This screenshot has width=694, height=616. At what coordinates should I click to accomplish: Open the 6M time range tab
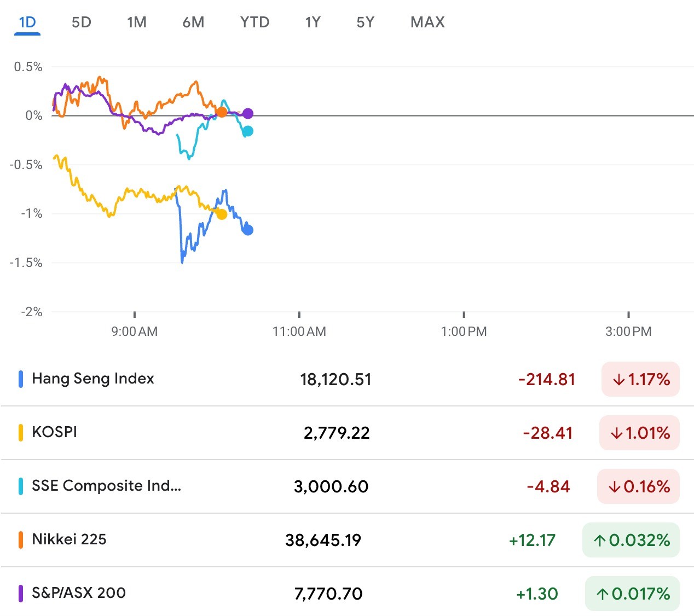tap(193, 22)
